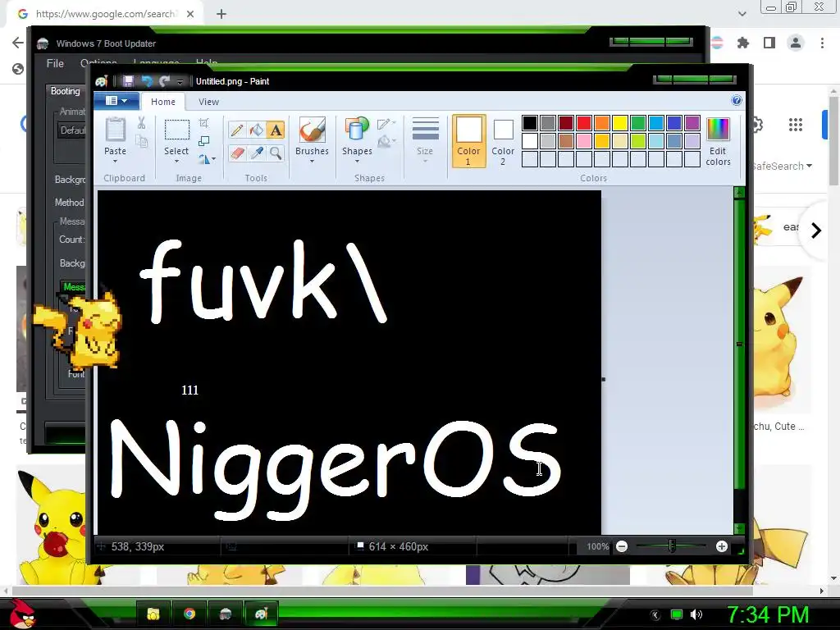Select the Eraser tool
This screenshot has width=840, height=630.
click(x=237, y=153)
